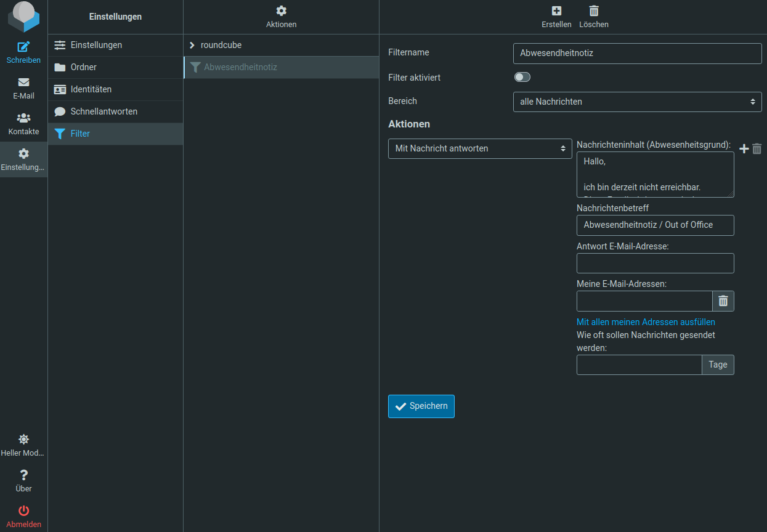Enable the Filter aktiviert switch

[522, 77]
